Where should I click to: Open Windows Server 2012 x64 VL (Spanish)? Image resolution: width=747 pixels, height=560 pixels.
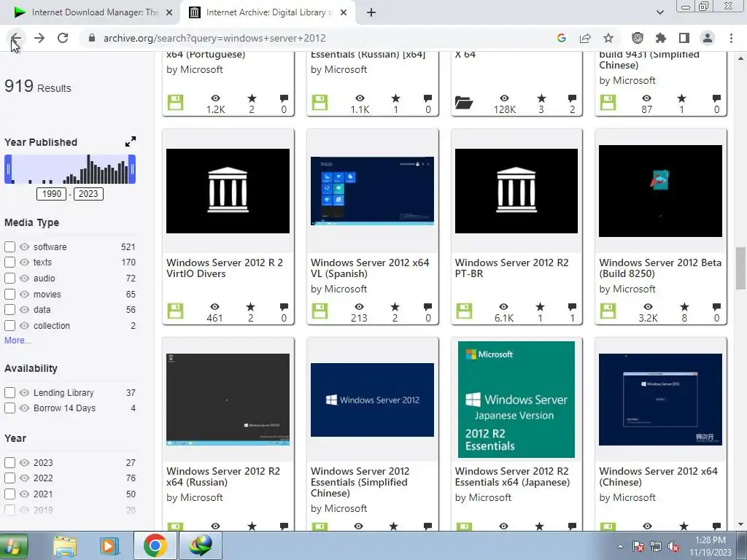pos(370,268)
